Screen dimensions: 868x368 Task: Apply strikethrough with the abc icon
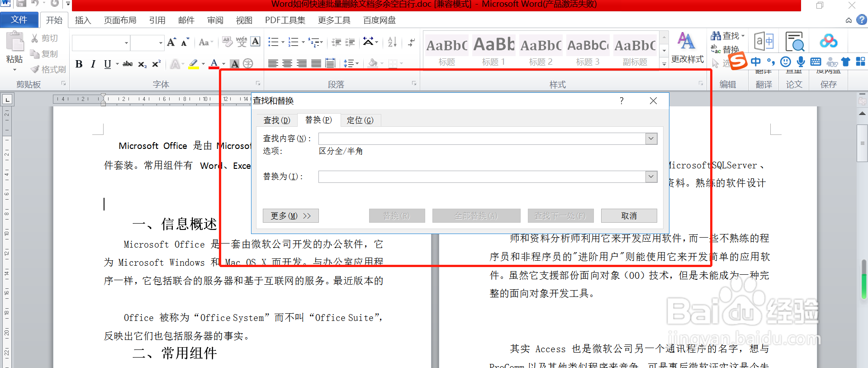(128, 64)
